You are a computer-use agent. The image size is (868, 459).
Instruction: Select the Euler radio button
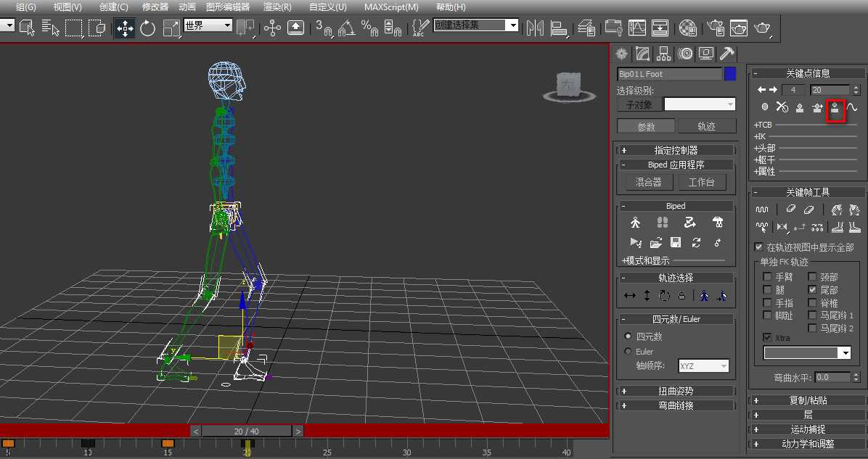pyautogui.click(x=628, y=351)
